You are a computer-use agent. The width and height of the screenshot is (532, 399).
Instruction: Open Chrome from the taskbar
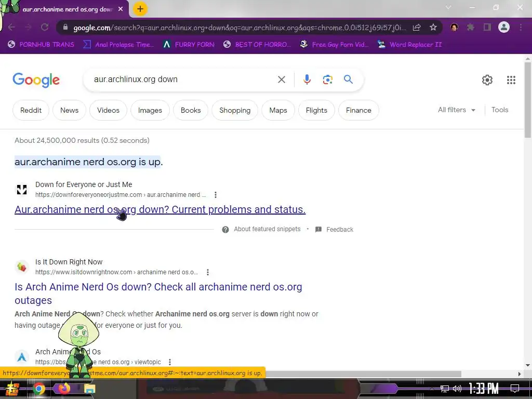pos(39,389)
